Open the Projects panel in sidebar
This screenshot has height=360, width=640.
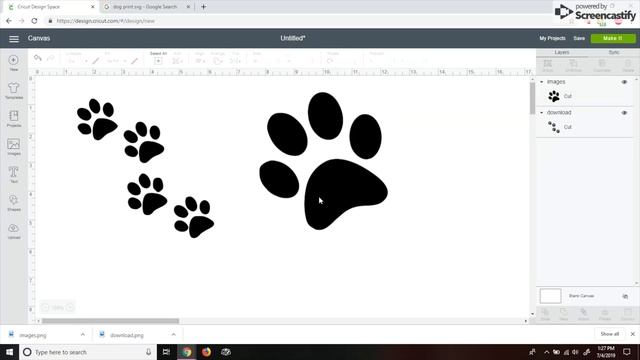[13, 119]
